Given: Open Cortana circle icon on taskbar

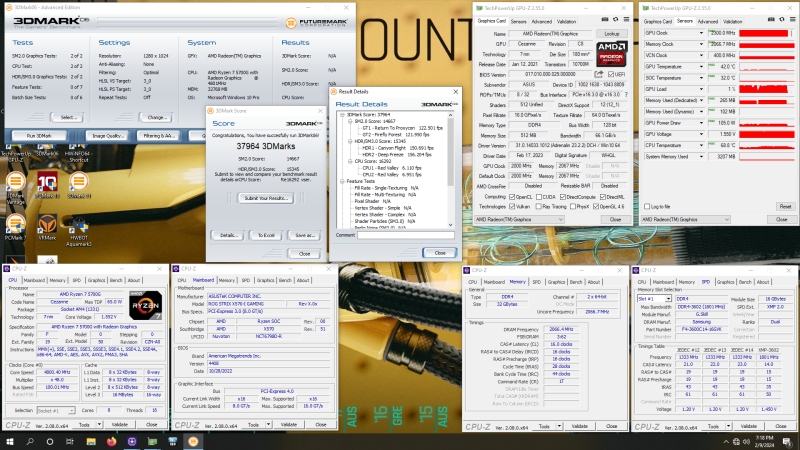Looking at the screenshot, I should point(49,442).
